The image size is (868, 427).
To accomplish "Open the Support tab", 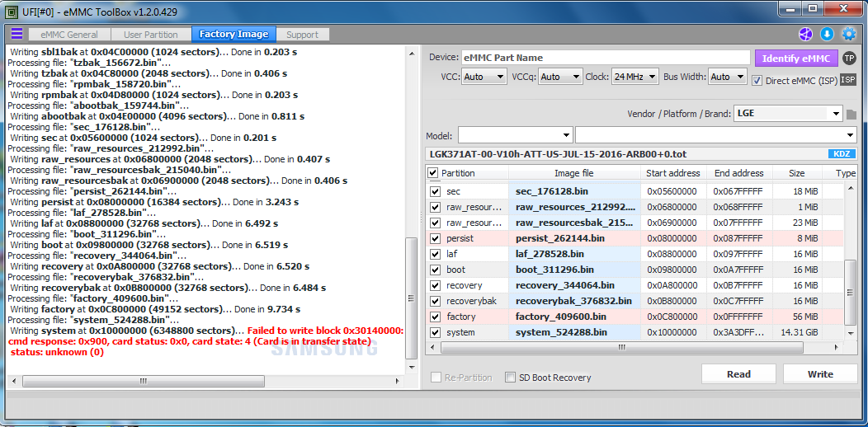I will click(x=302, y=35).
